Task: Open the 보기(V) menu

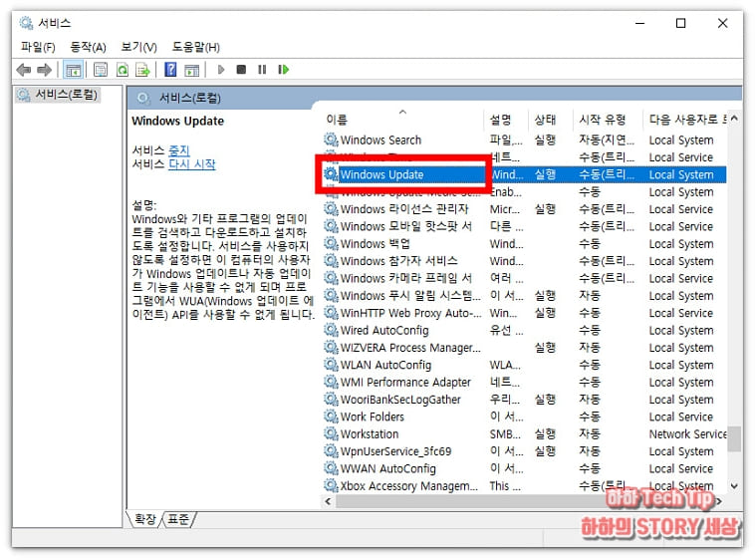Action: click(x=138, y=47)
